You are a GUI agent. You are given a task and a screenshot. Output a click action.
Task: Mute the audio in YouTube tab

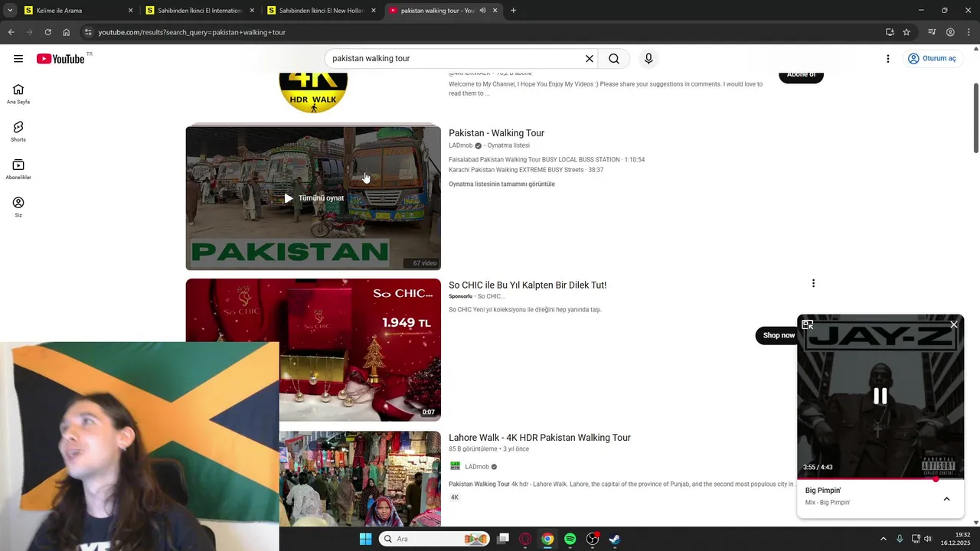click(482, 11)
